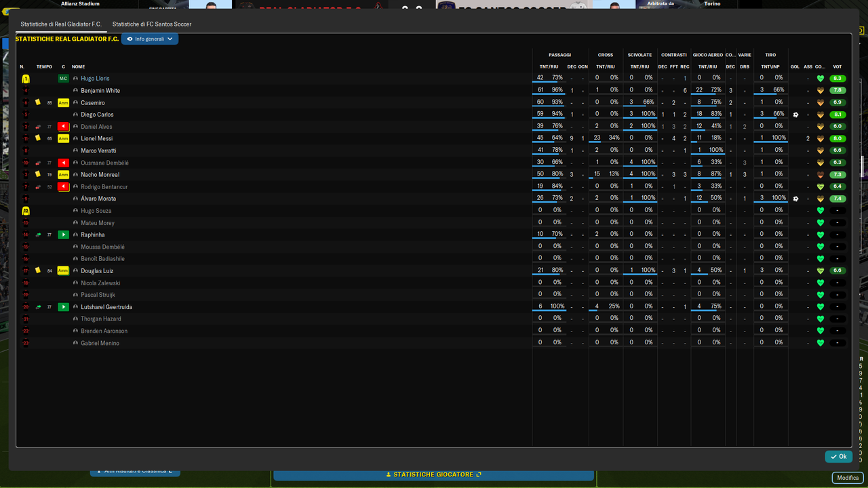
Task: Click the GIOCO AEREO column group header
Action: tap(707, 55)
